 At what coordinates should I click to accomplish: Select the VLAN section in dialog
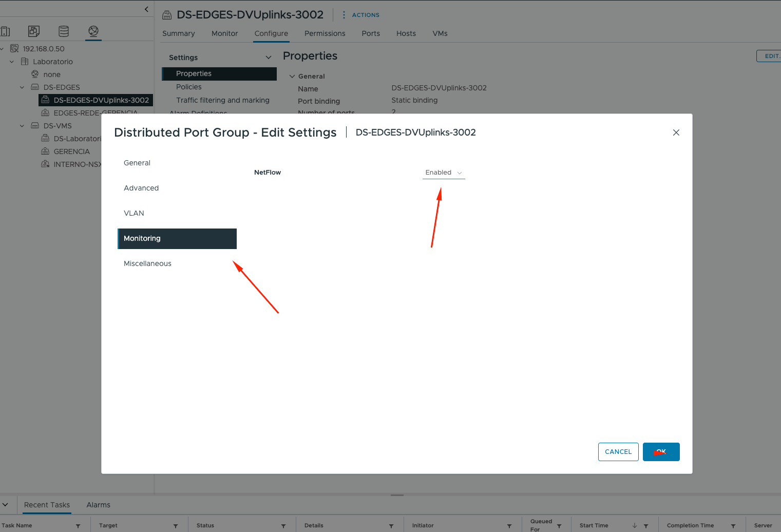point(134,213)
